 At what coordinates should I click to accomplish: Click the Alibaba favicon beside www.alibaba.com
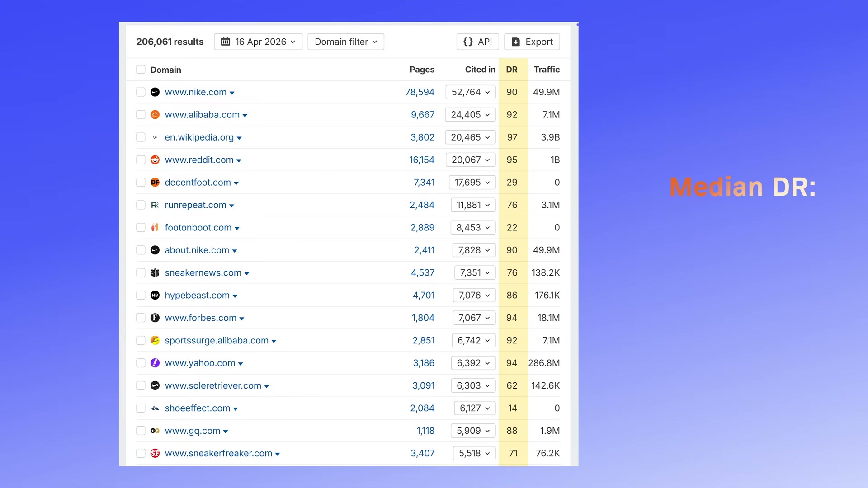point(155,115)
